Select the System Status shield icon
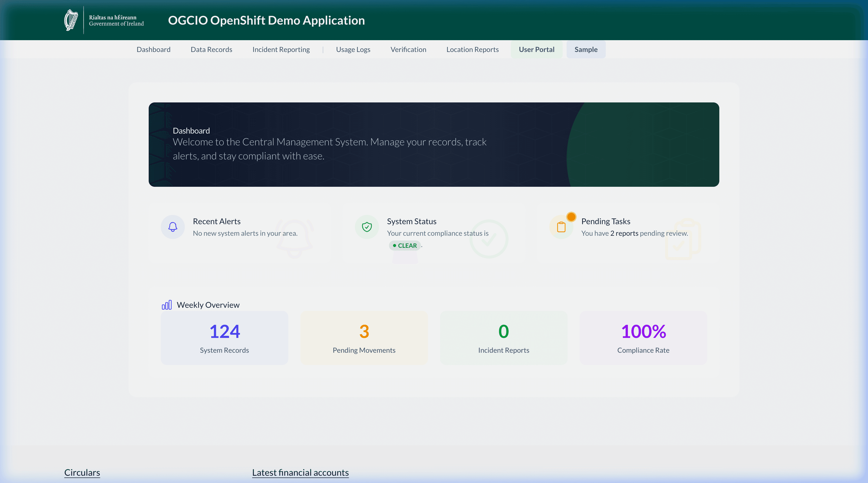The image size is (868, 483). tap(367, 227)
